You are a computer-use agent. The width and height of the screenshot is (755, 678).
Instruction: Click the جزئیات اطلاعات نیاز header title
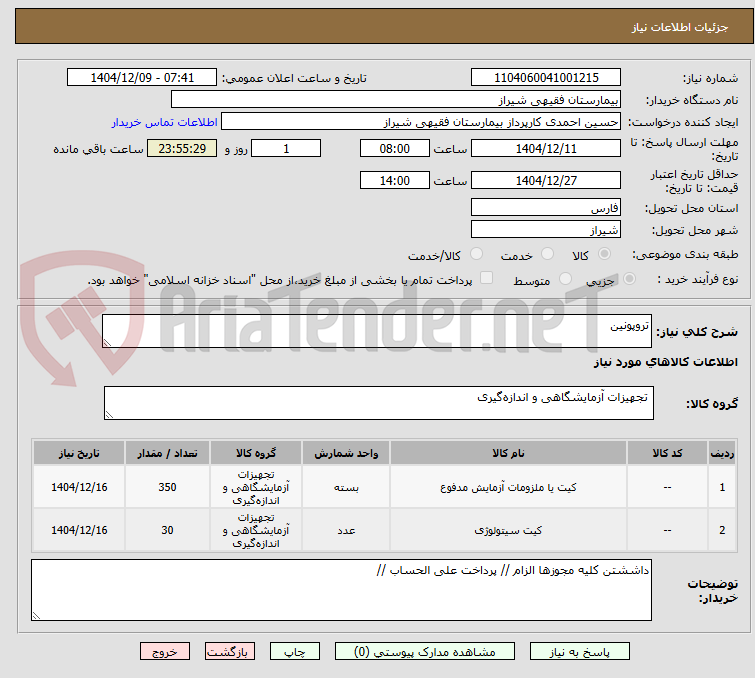click(x=680, y=27)
